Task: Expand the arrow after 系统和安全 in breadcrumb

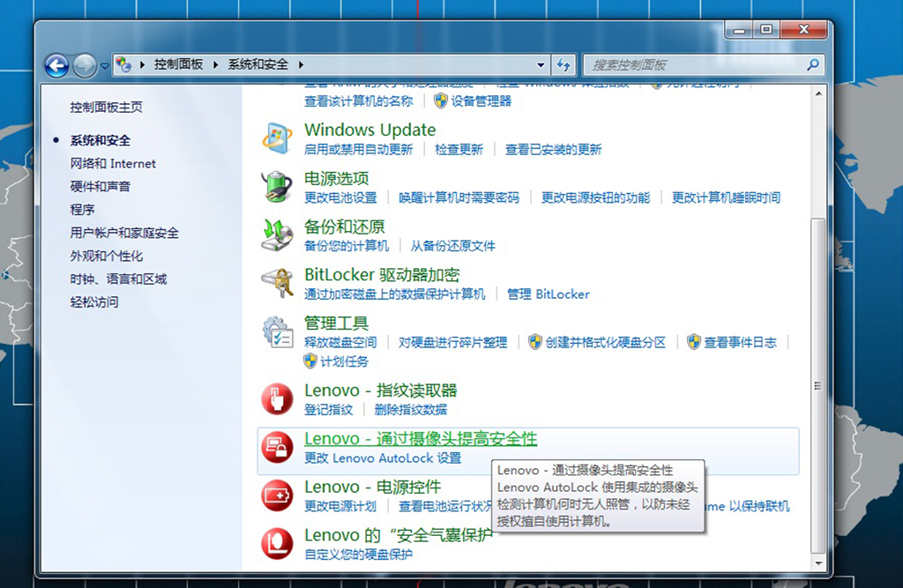Action: 301,64
